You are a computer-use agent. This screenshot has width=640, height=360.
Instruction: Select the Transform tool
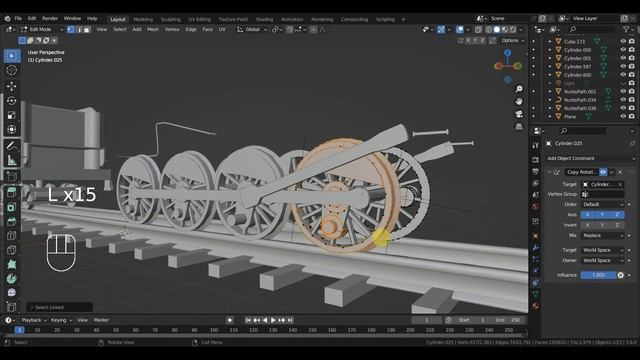11,129
